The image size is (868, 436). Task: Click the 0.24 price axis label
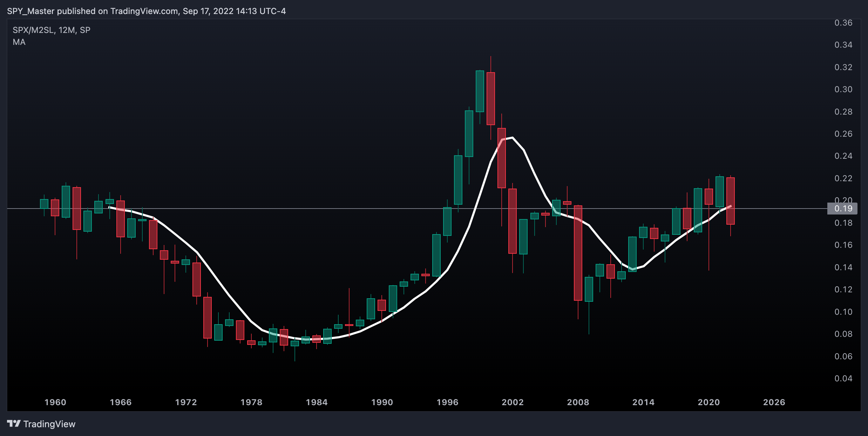(x=843, y=156)
